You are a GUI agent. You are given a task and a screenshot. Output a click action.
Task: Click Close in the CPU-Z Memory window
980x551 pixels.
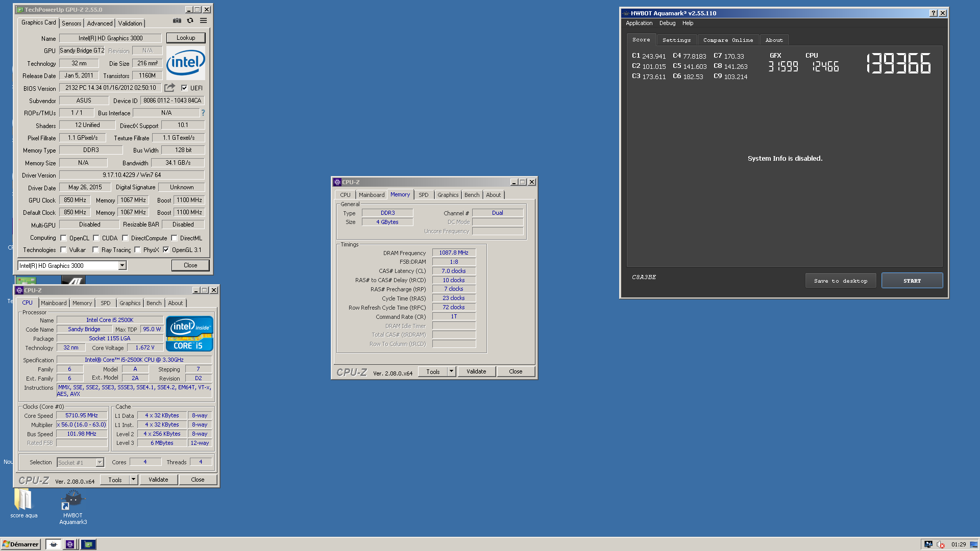(516, 371)
